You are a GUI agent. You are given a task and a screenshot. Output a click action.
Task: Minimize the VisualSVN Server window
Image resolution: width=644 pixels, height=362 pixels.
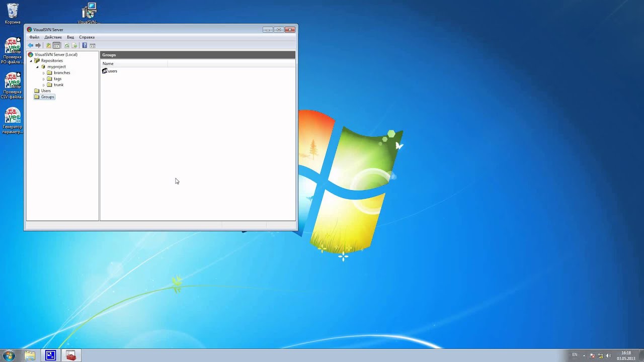click(268, 30)
